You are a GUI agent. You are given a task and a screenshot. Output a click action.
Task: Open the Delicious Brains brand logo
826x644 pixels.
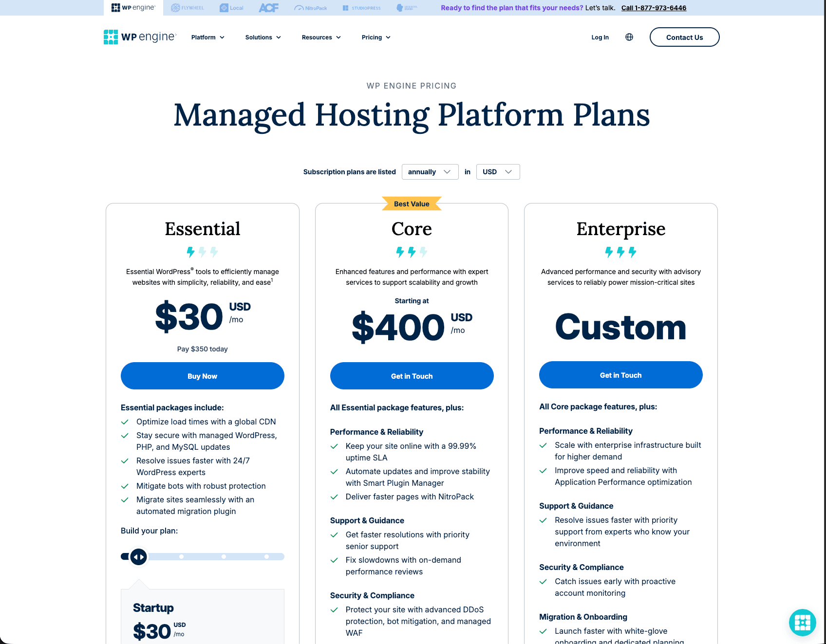tap(407, 8)
